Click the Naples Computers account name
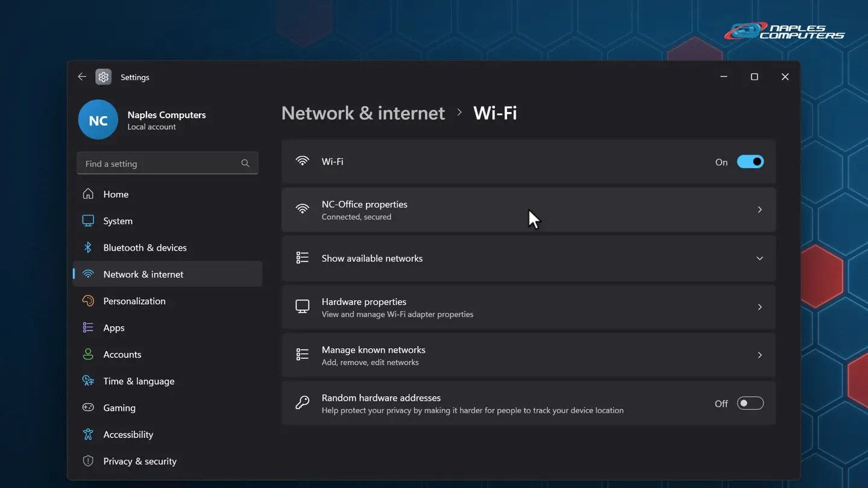Screen dimensions: 868x488 tap(166, 114)
